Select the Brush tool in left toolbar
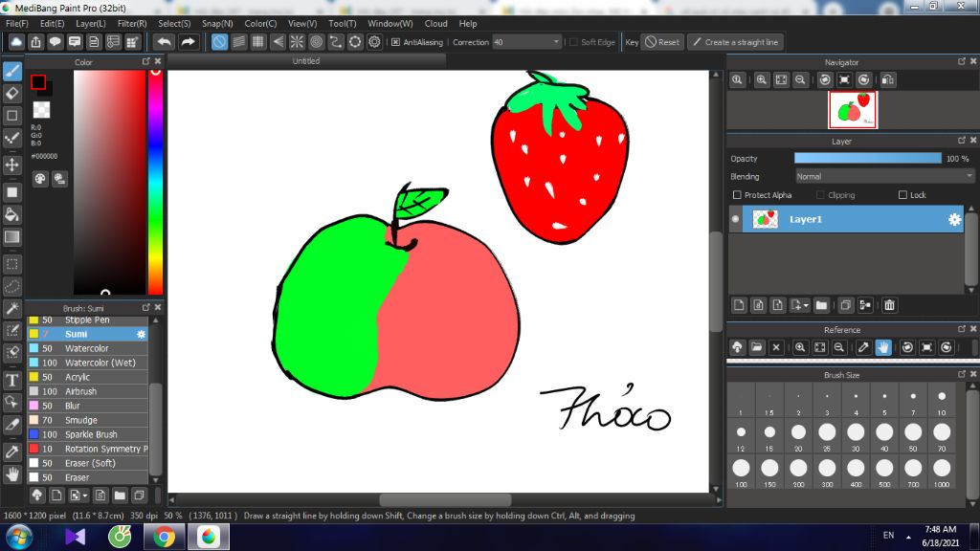This screenshot has width=980, height=551. coord(12,71)
